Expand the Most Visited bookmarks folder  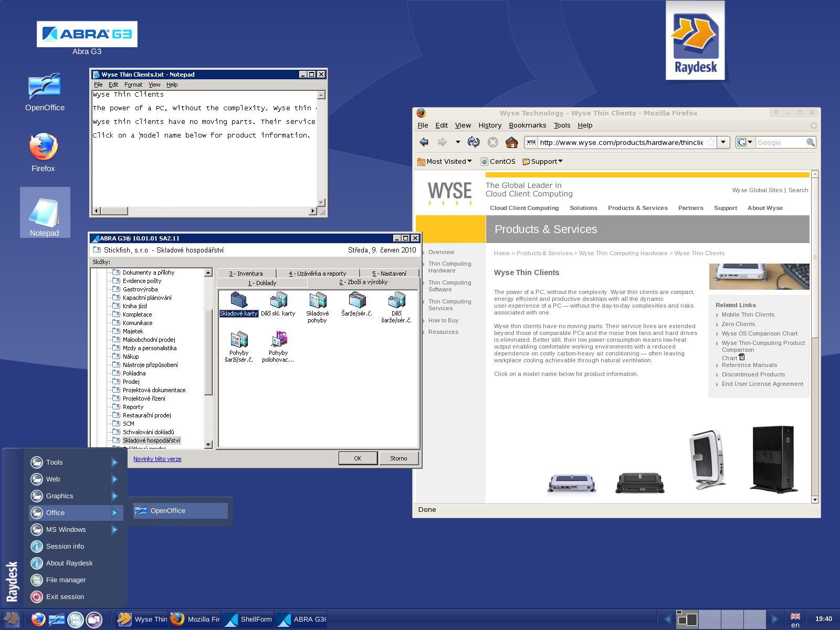[x=444, y=162]
